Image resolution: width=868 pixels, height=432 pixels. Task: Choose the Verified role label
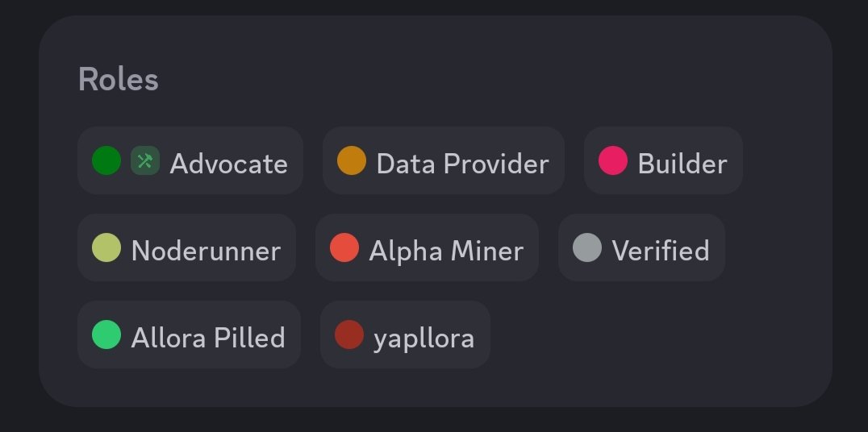(x=661, y=251)
